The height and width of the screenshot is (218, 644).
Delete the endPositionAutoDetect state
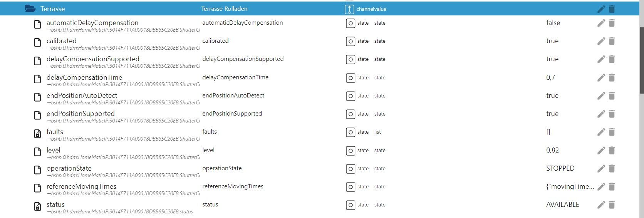point(612,96)
